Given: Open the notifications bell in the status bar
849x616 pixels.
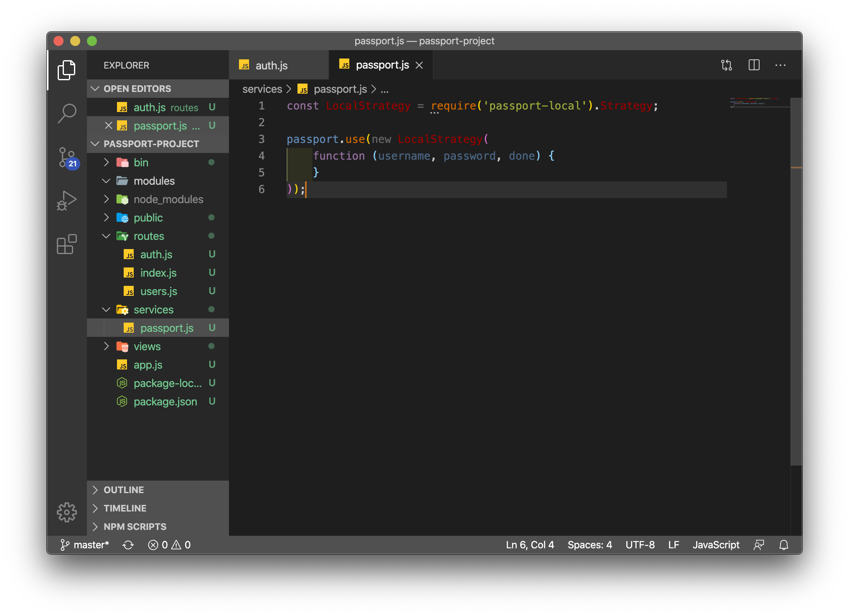Looking at the screenshot, I should (x=783, y=545).
